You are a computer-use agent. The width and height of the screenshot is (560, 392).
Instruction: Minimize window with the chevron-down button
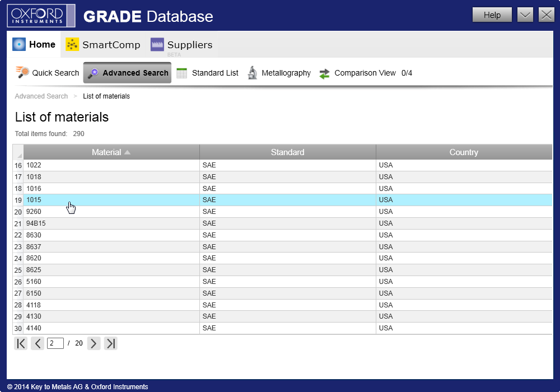coord(525,15)
